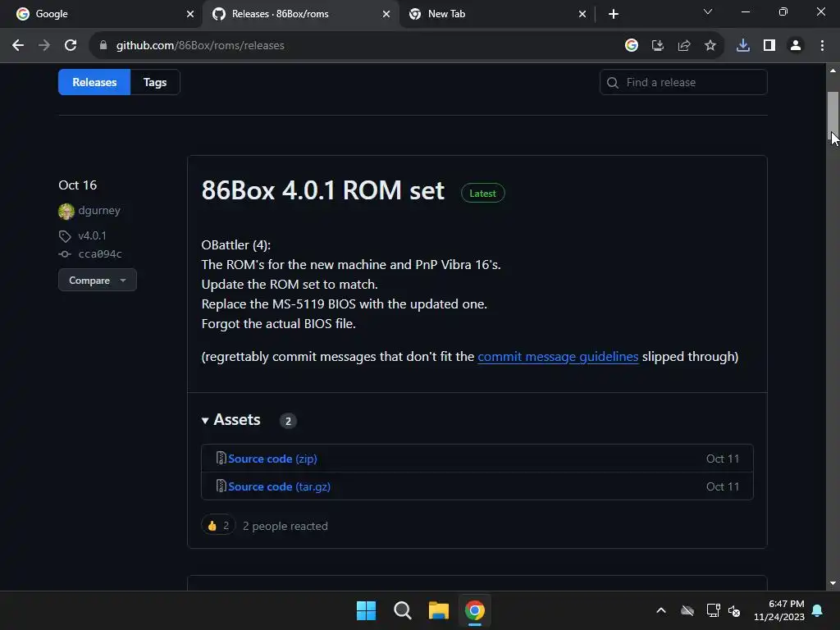The image size is (840, 630).
Task: Open clock and date 6:47 PM
Action: 779,610
